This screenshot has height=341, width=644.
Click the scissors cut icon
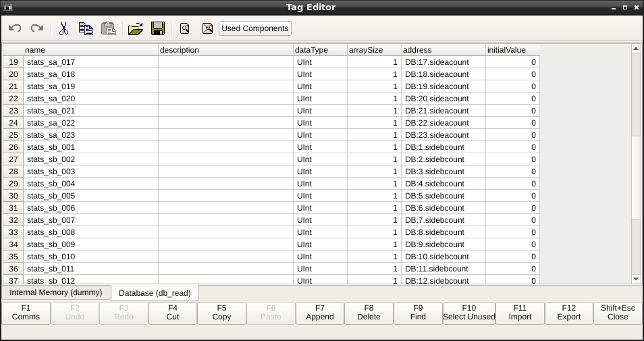pyautogui.click(x=63, y=28)
